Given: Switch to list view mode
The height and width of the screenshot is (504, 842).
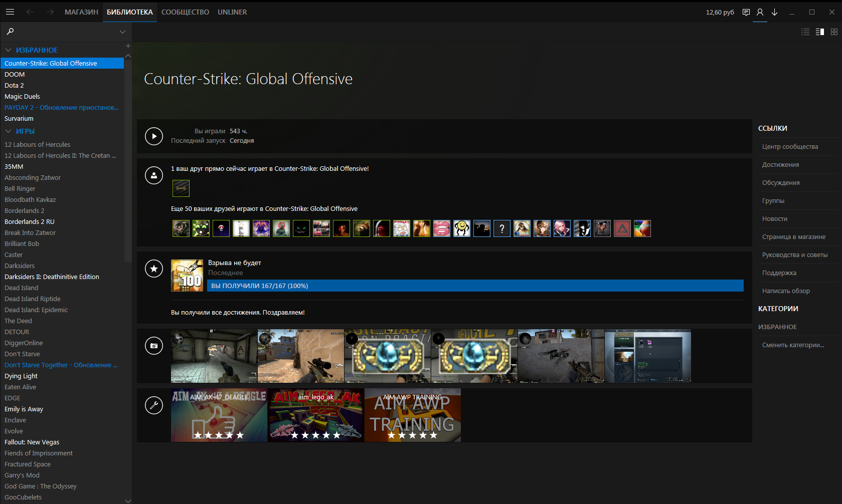Looking at the screenshot, I should 805,32.
